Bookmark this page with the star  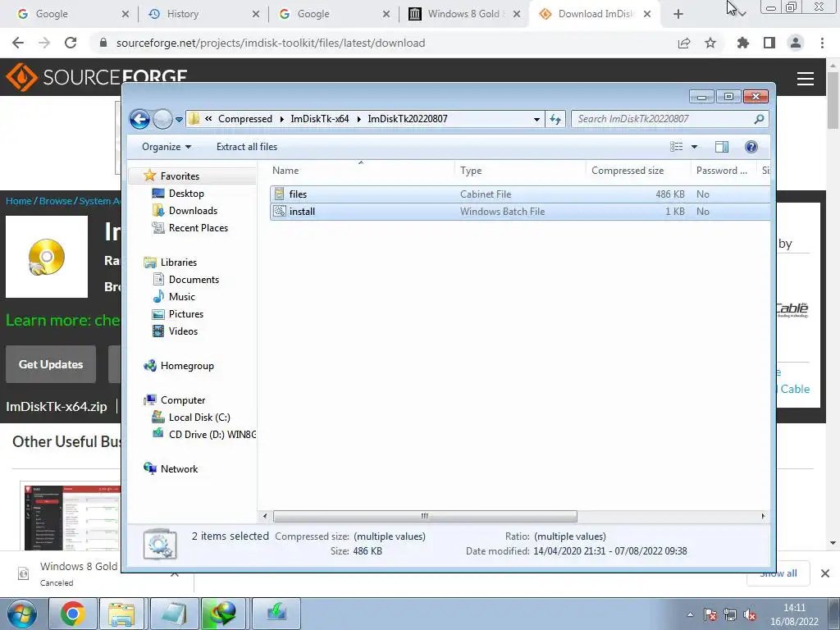coord(710,43)
